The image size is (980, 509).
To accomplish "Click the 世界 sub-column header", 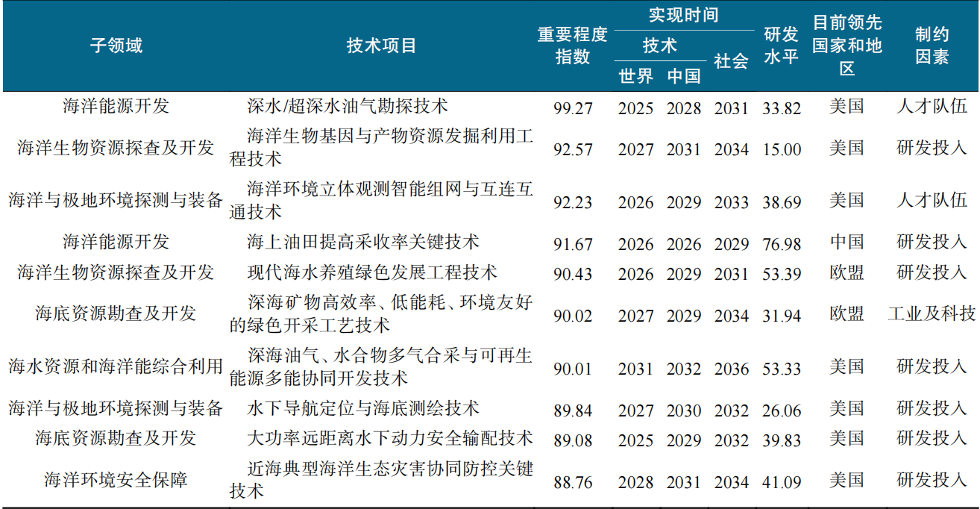I will click(635, 75).
